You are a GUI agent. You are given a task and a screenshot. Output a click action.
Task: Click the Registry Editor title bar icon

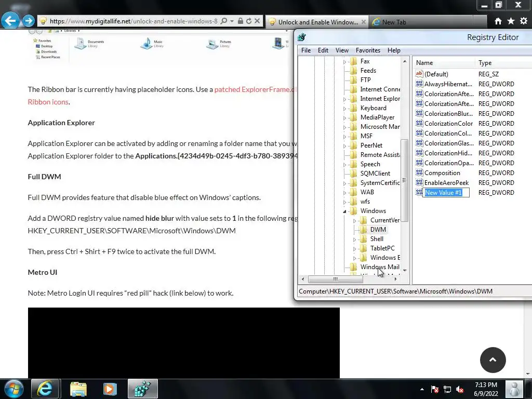point(302,37)
